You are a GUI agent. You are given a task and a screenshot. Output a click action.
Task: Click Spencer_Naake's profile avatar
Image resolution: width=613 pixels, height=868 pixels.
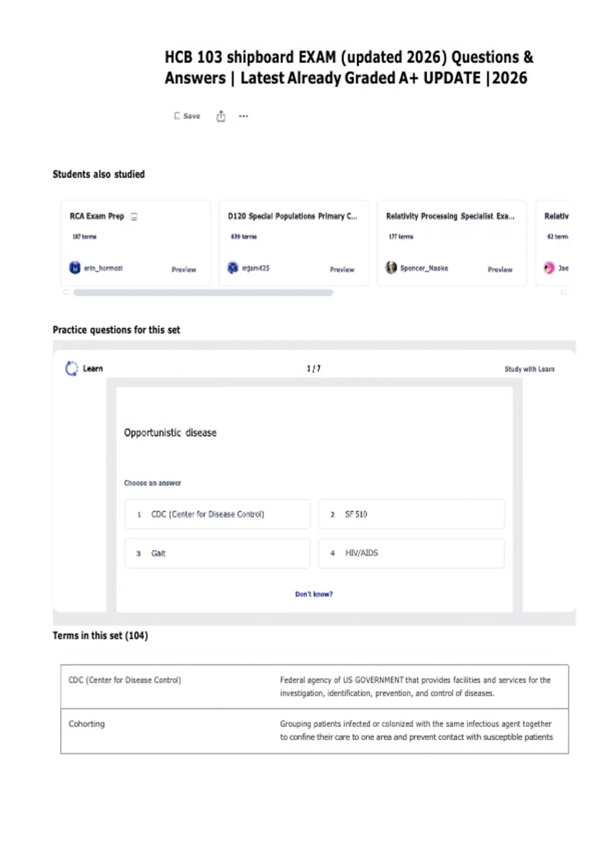pos(391,268)
